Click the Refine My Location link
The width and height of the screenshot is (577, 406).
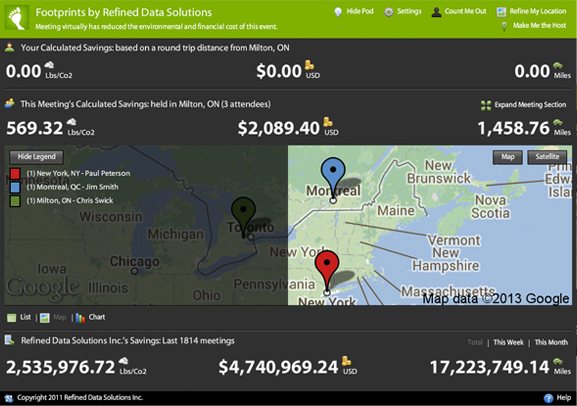tap(538, 11)
